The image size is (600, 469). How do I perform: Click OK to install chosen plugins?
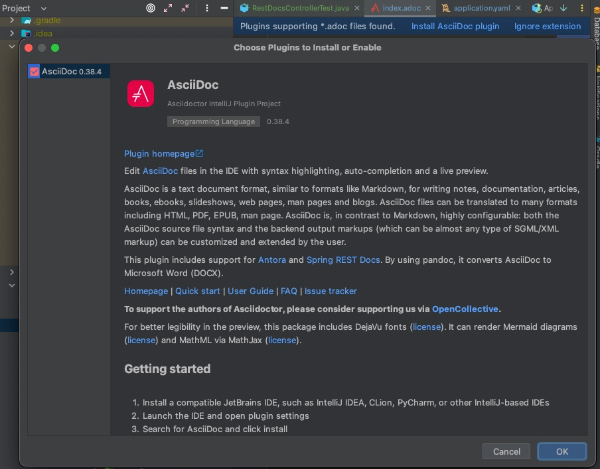[x=562, y=452]
